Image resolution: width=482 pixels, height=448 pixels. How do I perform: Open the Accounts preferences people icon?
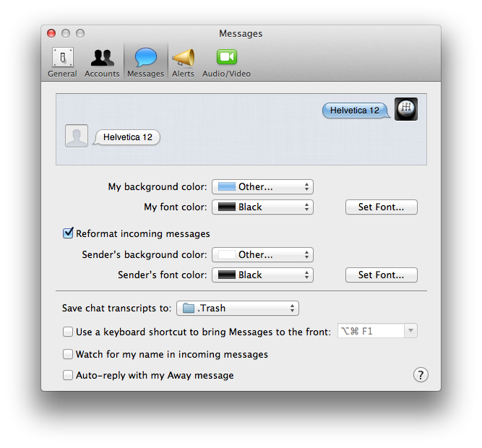pyautogui.click(x=103, y=58)
